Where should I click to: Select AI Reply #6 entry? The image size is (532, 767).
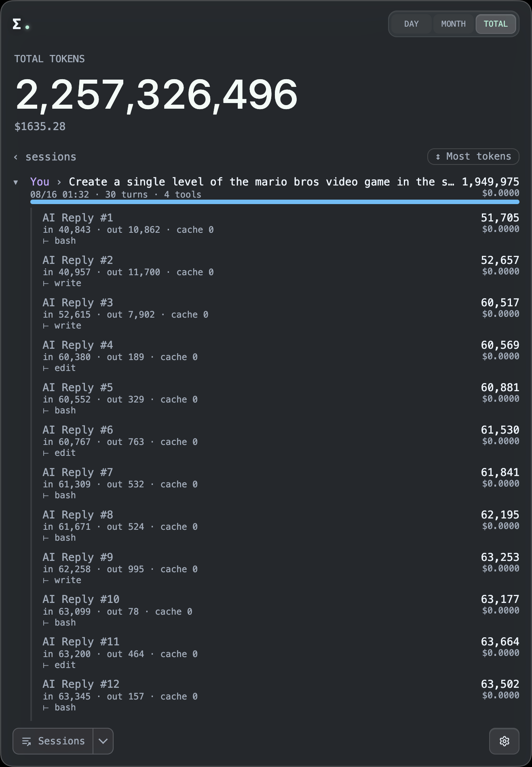pos(281,441)
